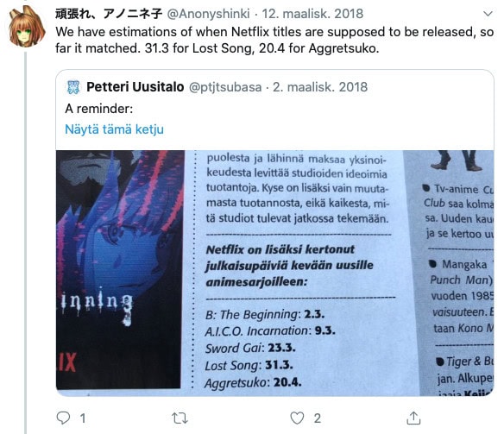Open the @Anonyshinki handle
Image resolution: width=504 pixels, height=434 pixels.
point(208,14)
